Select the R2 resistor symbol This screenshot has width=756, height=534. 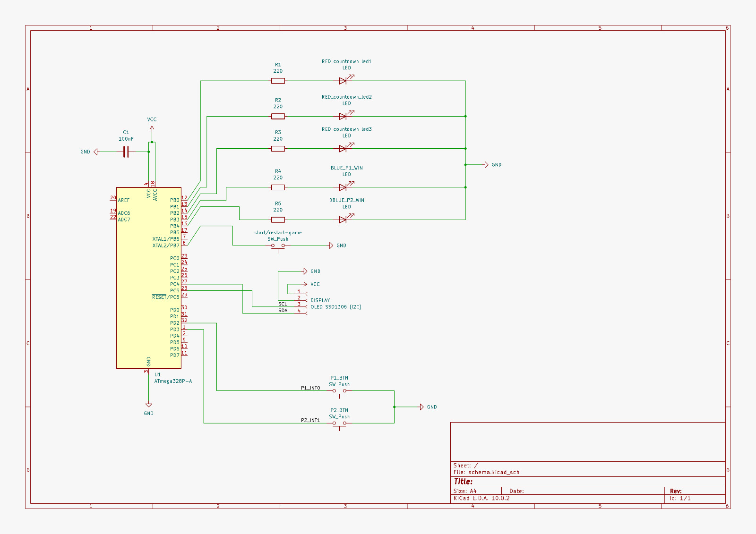click(278, 116)
